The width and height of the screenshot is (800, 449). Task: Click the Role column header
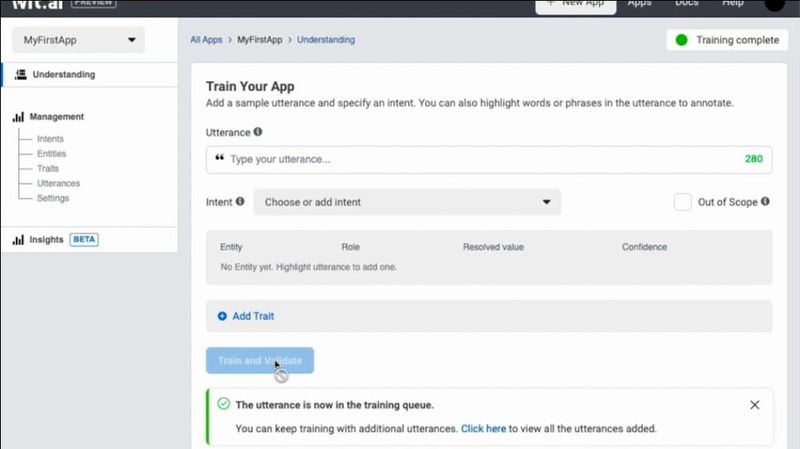tap(351, 247)
